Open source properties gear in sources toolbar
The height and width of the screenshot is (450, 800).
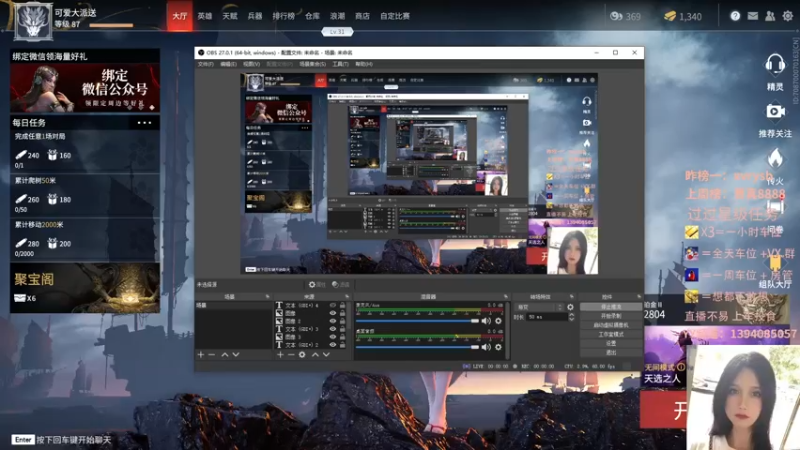tap(302, 355)
